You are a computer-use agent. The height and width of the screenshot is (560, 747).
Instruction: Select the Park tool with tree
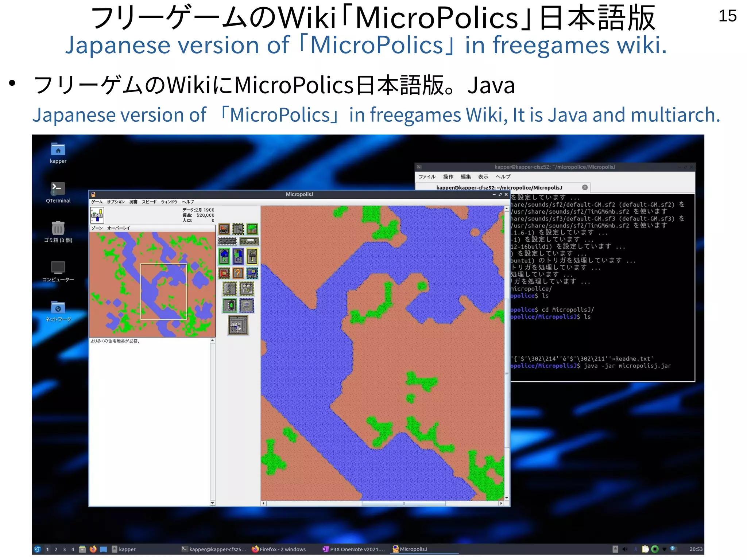(252, 229)
